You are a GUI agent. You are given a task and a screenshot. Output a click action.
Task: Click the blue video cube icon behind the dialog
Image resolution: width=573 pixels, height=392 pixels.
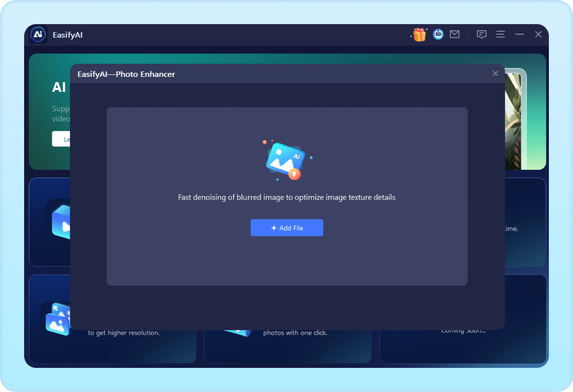pos(61,222)
